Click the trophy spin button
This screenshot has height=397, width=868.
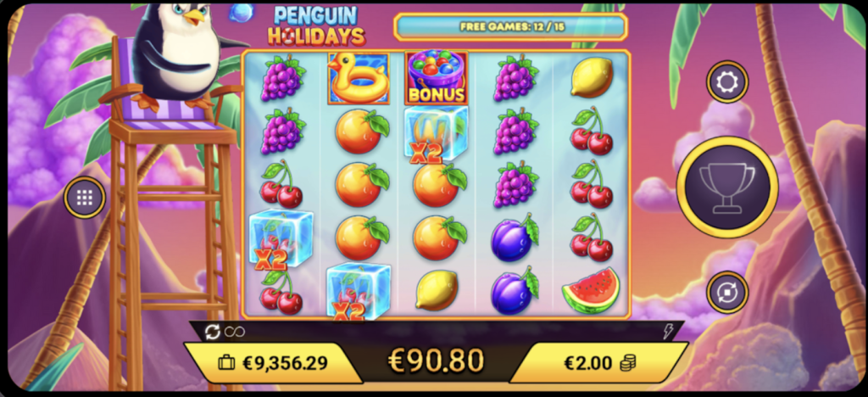[726, 187]
